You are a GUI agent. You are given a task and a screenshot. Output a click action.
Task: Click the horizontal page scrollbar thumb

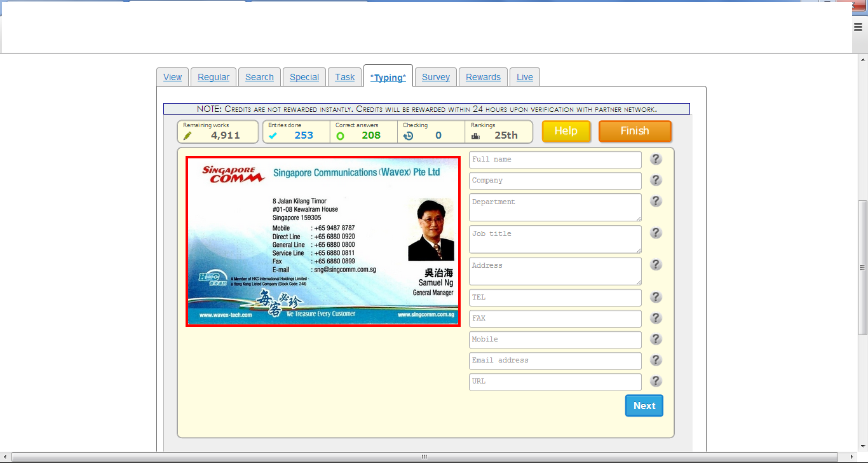424,457
